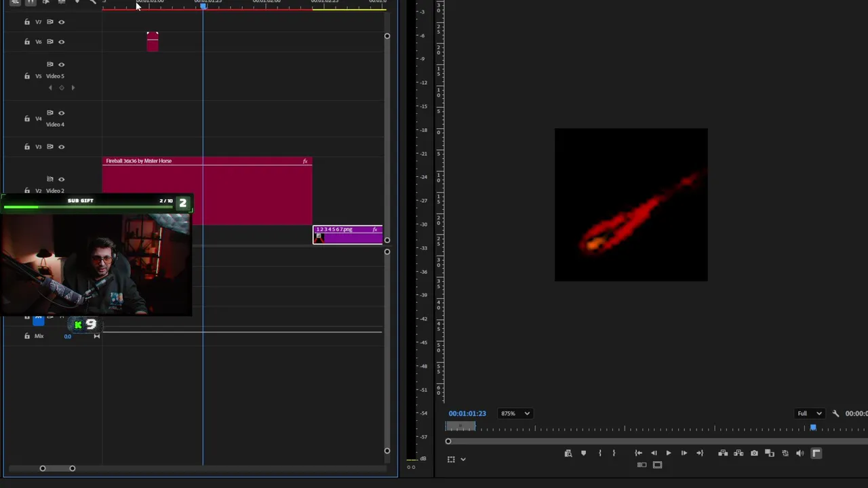868x488 pixels.
Task: Target the V5 track label
Action: tap(39, 76)
